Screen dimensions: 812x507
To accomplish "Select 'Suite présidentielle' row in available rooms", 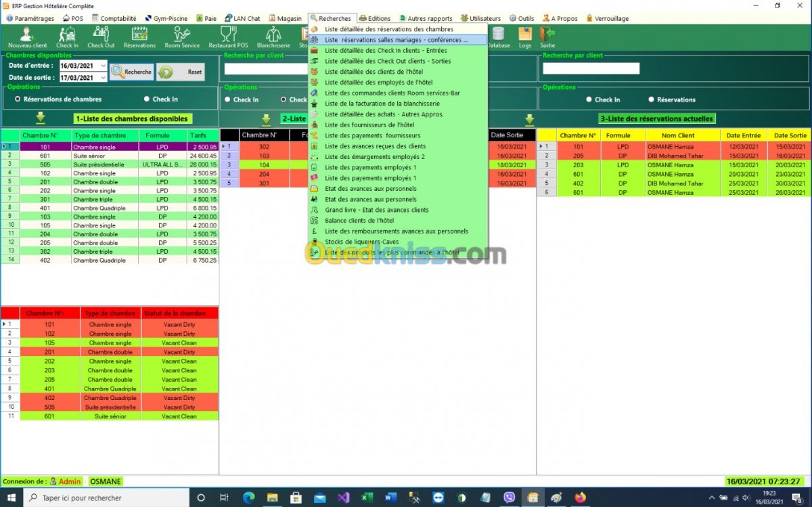I will pos(110,164).
